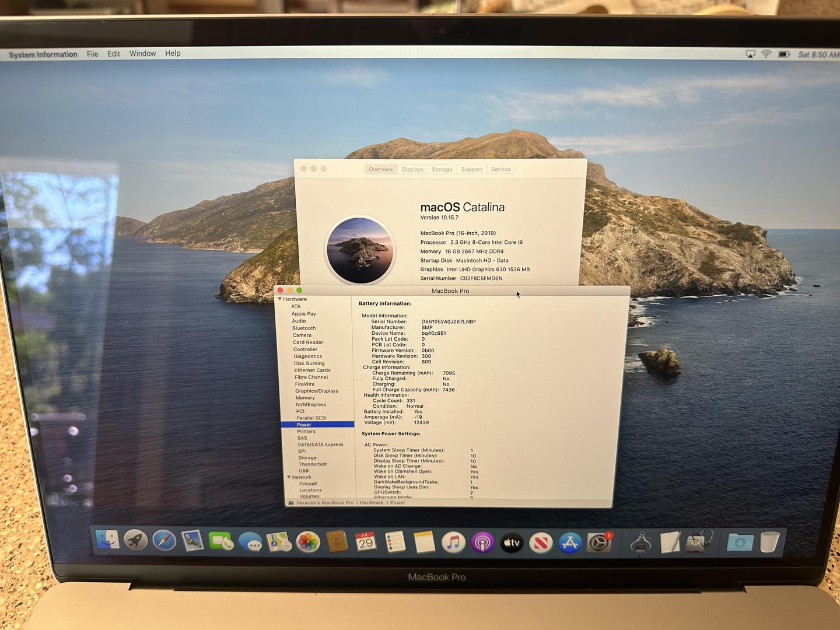Image resolution: width=840 pixels, height=630 pixels.
Task: Select Storage in System Information sidebar
Action: 307,458
